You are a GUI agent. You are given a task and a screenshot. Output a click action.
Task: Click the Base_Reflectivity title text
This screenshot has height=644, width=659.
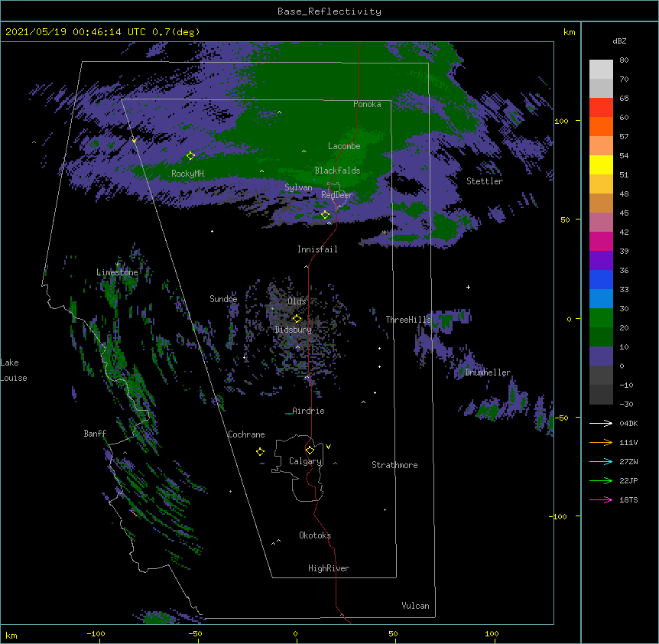tap(329, 11)
